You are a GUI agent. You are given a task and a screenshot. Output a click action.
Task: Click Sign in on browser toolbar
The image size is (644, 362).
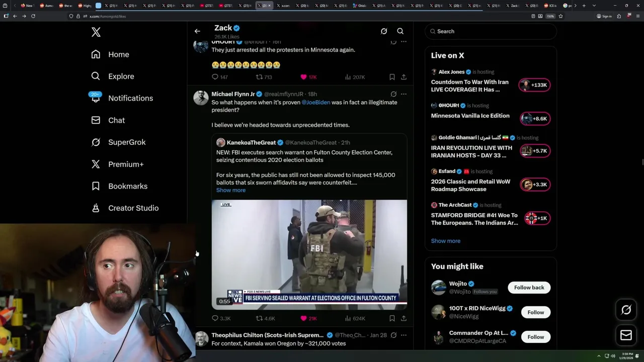[604, 16]
